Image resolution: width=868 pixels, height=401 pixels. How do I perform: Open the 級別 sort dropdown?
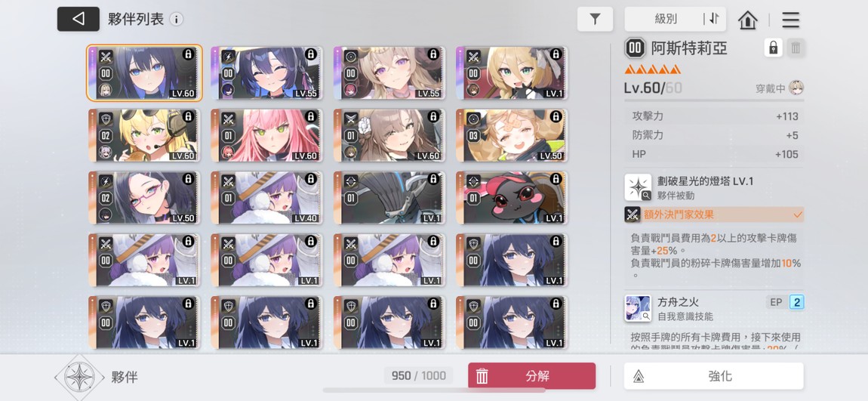666,19
